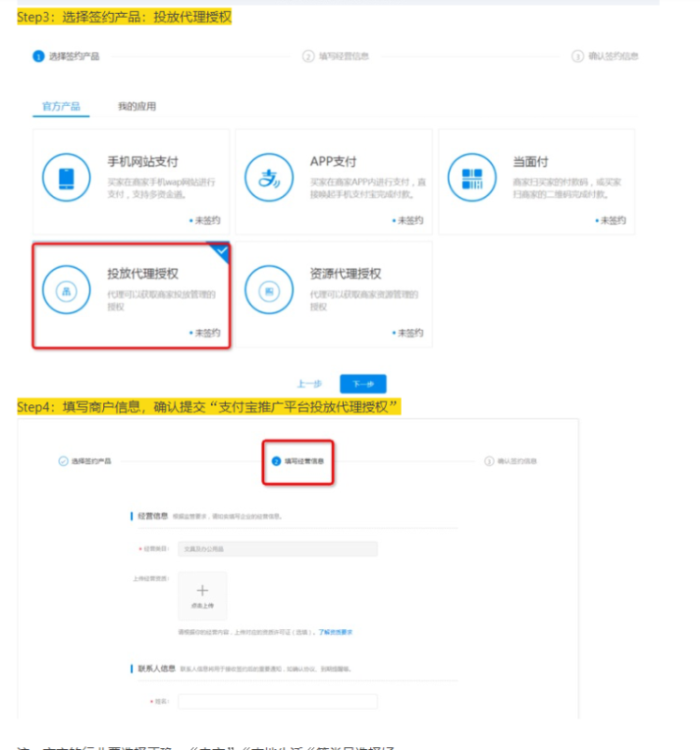The height and width of the screenshot is (750, 700).
Task: Click the Step3 highlighted heading text
Action: tap(125, 17)
